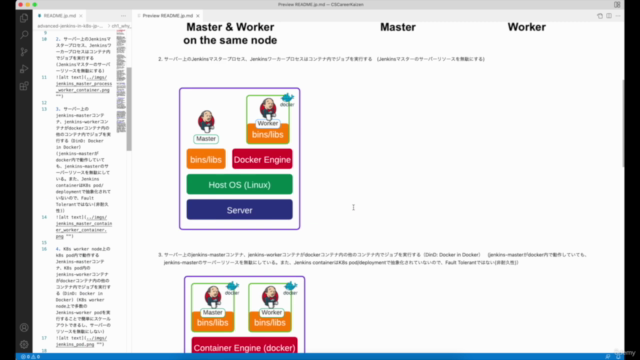Click Show Source icon in preview toolbar

coord(600,16)
